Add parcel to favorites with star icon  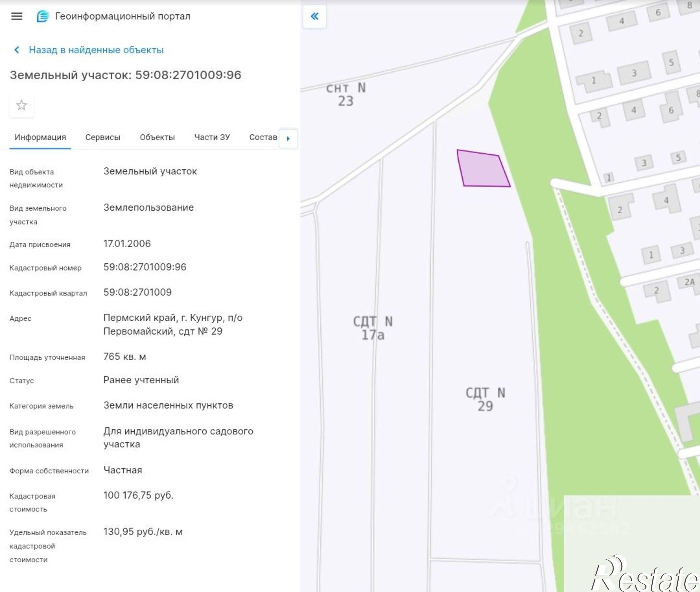coord(22,105)
